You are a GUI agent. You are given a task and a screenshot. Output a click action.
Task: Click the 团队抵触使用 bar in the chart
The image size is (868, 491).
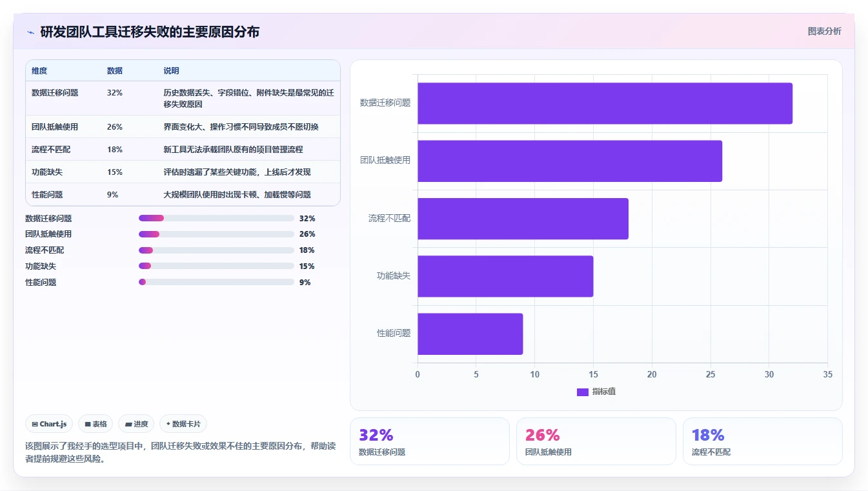570,161
